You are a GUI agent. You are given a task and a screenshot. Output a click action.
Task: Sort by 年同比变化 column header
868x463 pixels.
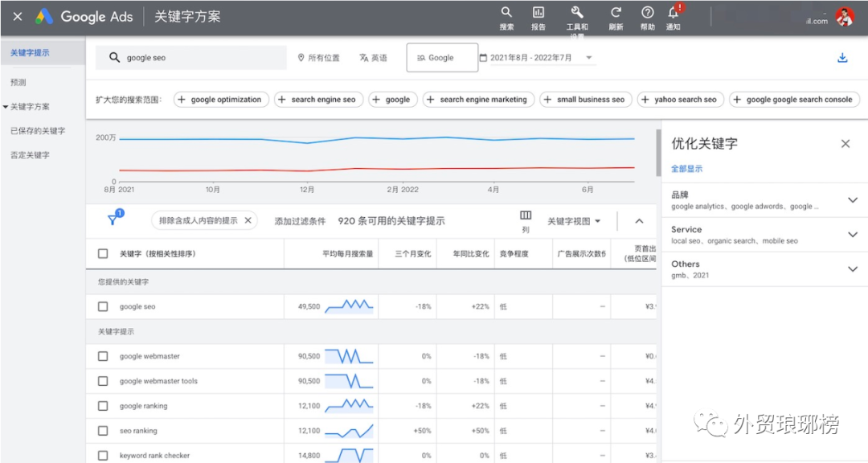tap(471, 254)
